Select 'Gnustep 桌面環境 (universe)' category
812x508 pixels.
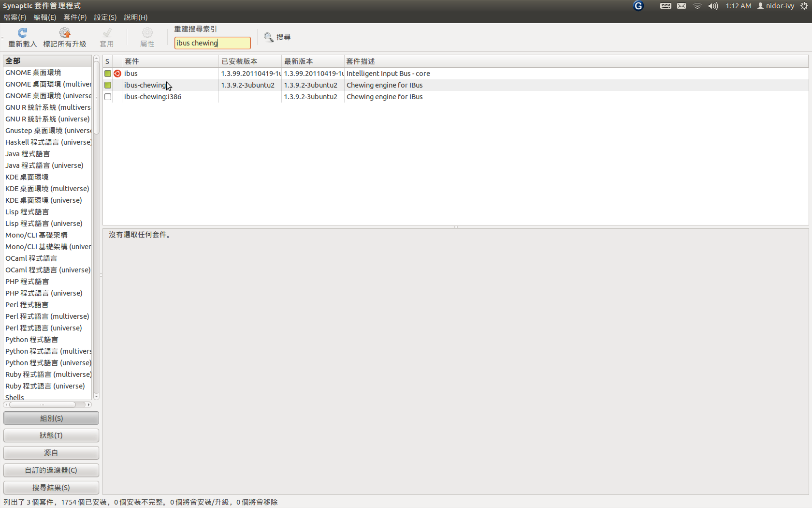point(47,131)
